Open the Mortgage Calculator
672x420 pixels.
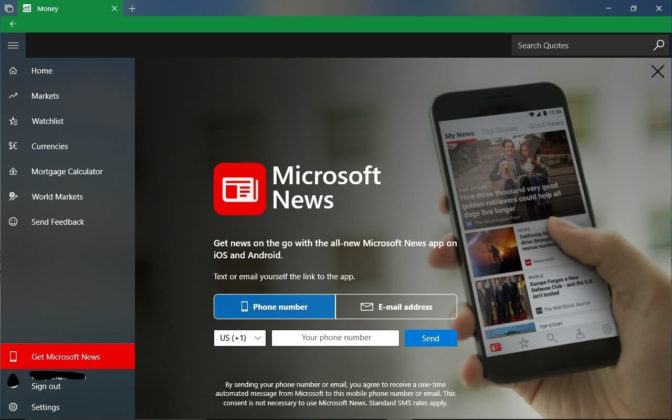pos(68,171)
